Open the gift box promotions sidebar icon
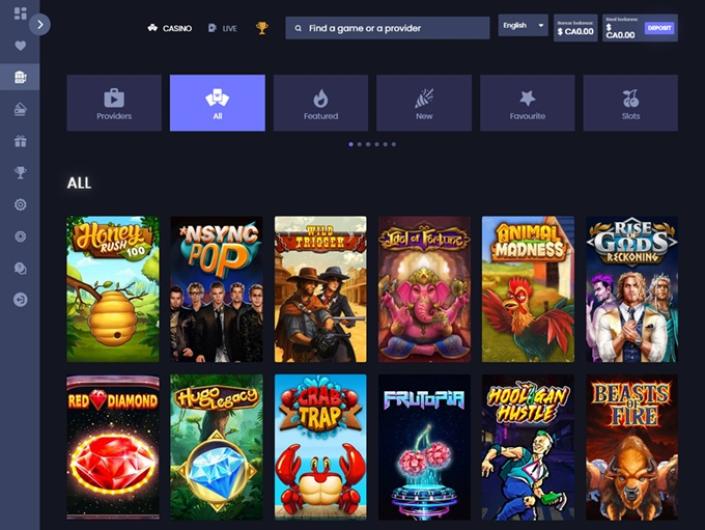This screenshot has width=705, height=530. [x=20, y=141]
